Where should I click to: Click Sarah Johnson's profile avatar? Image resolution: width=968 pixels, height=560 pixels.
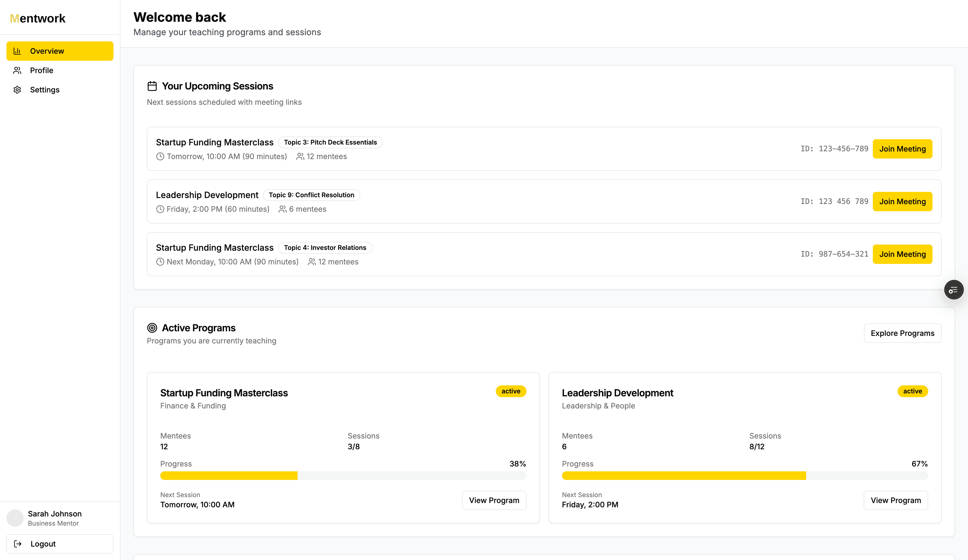coord(15,518)
